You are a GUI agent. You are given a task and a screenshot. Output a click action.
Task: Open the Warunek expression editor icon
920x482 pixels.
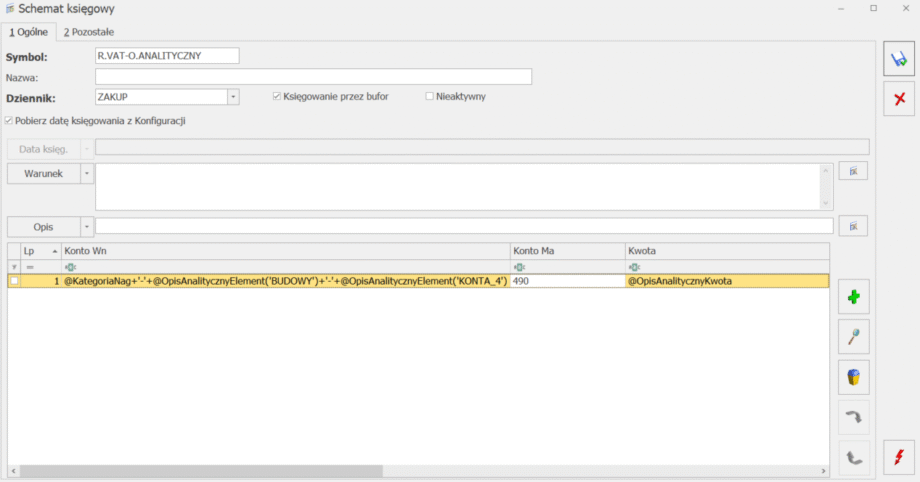[853, 172]
